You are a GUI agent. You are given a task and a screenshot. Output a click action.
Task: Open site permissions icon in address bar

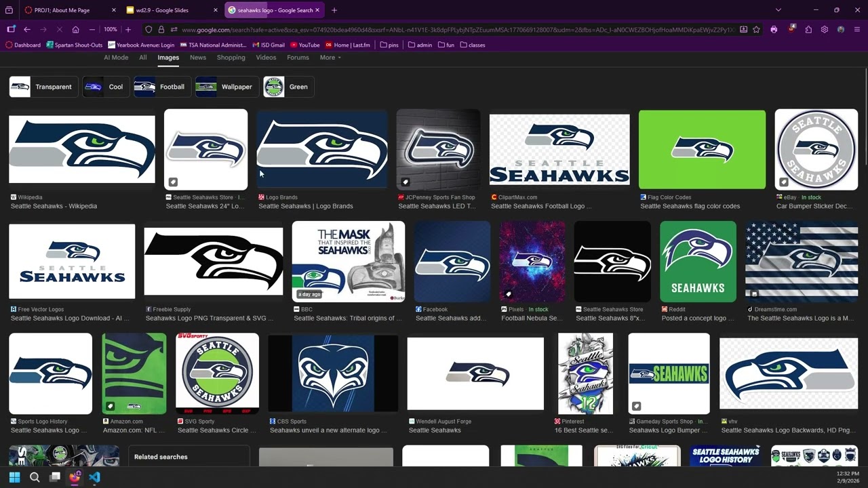coord(174,30)
